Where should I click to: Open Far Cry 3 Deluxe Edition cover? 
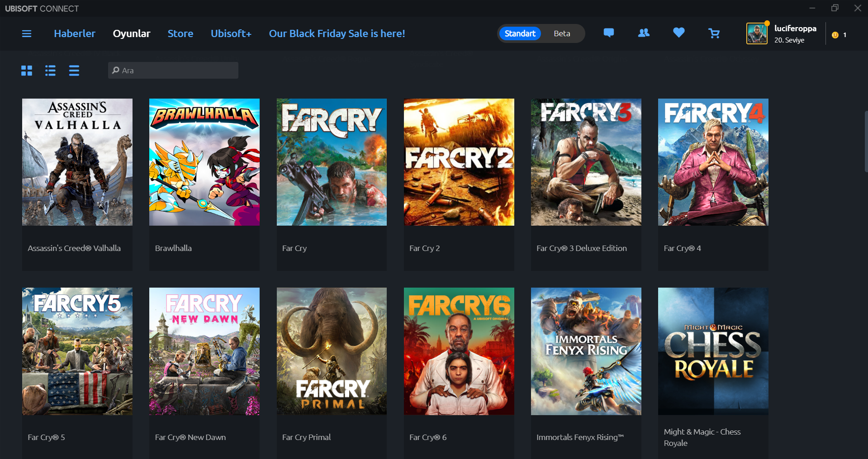[586, 162]
